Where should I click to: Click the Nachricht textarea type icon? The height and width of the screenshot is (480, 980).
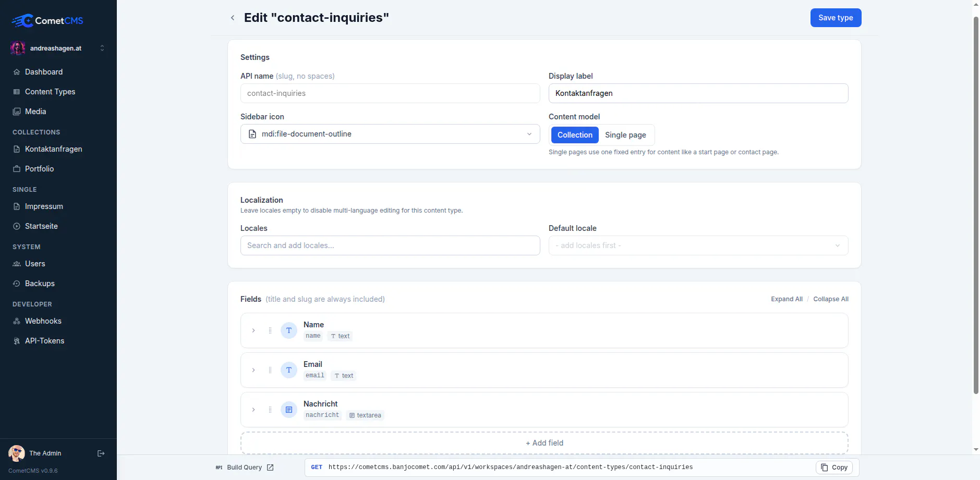289,410
